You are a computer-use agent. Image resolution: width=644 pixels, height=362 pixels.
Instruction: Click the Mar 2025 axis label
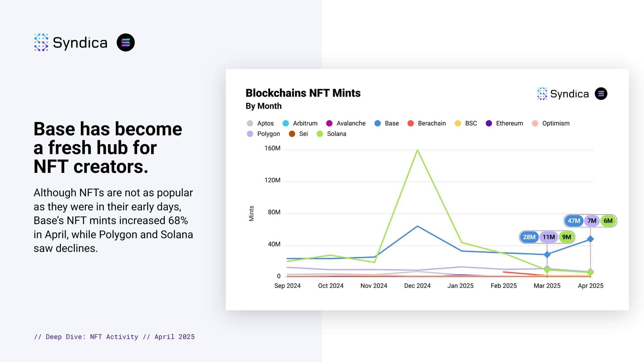[x=547, y=286]
